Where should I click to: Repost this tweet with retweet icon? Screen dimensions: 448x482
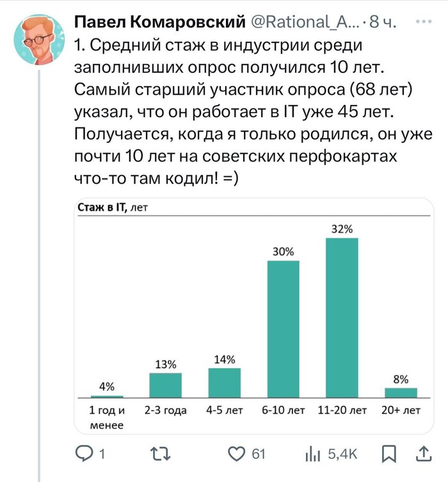coord(159,454)
